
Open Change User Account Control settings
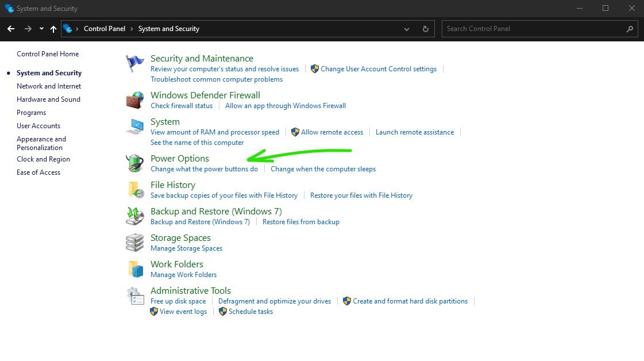click(378, 69)
